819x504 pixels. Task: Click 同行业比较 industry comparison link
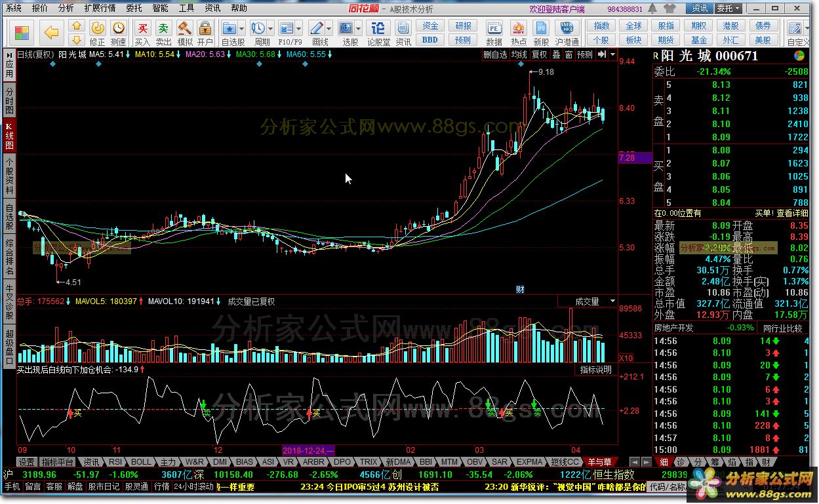click(782, 328)
